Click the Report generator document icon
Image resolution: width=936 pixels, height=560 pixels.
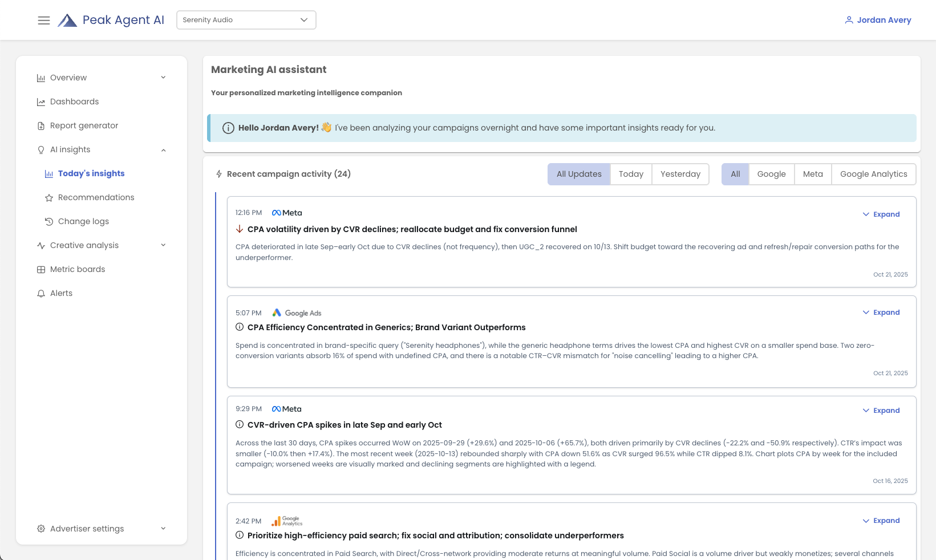tap(40, 125)
